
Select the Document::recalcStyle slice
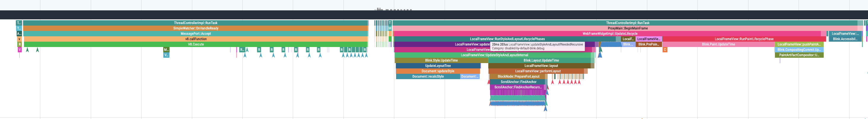point(428,77)
